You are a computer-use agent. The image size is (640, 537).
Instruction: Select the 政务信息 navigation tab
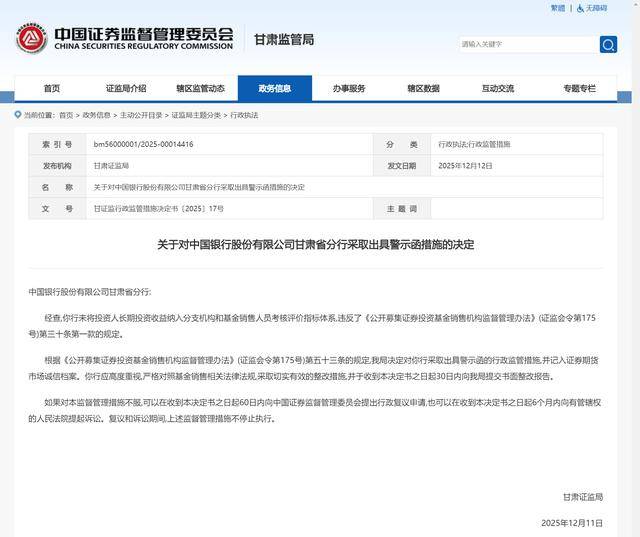click(275, 89)
